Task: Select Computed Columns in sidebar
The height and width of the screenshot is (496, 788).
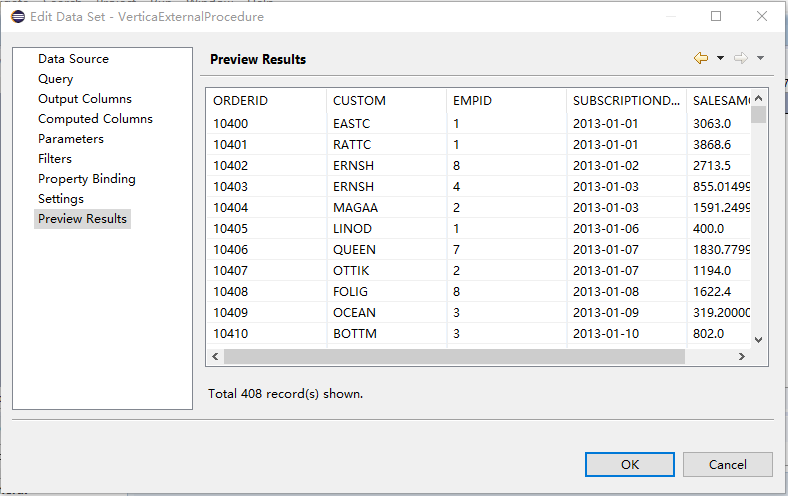Action: pos(95,119)
